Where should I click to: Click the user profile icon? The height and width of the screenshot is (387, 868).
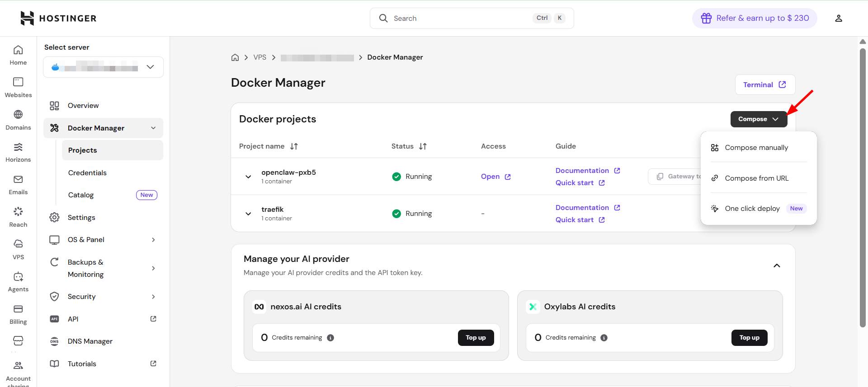(838, 18)
